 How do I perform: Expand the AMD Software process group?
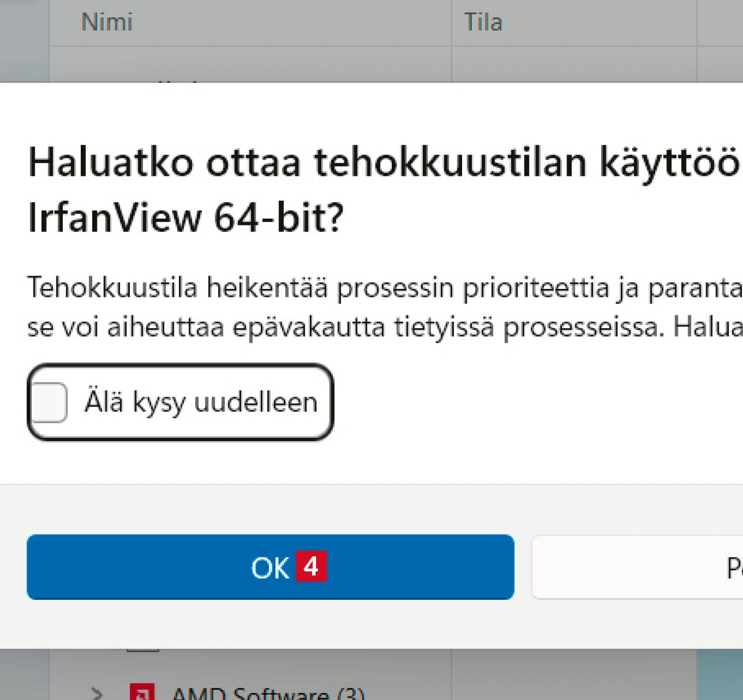[x=97, y=692]
